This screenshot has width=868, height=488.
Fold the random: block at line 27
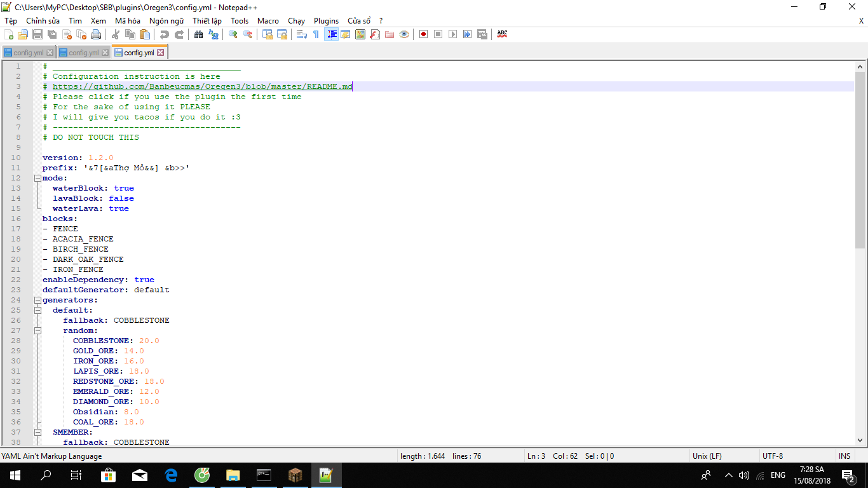point(37,330)
